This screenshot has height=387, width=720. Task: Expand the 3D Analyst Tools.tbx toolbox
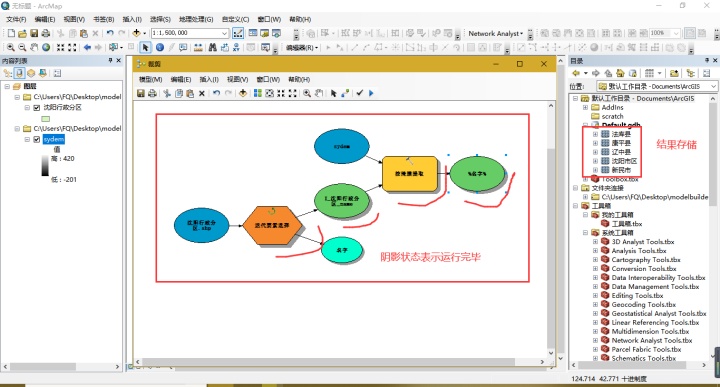pyautogui.click(x=596, y=241)
